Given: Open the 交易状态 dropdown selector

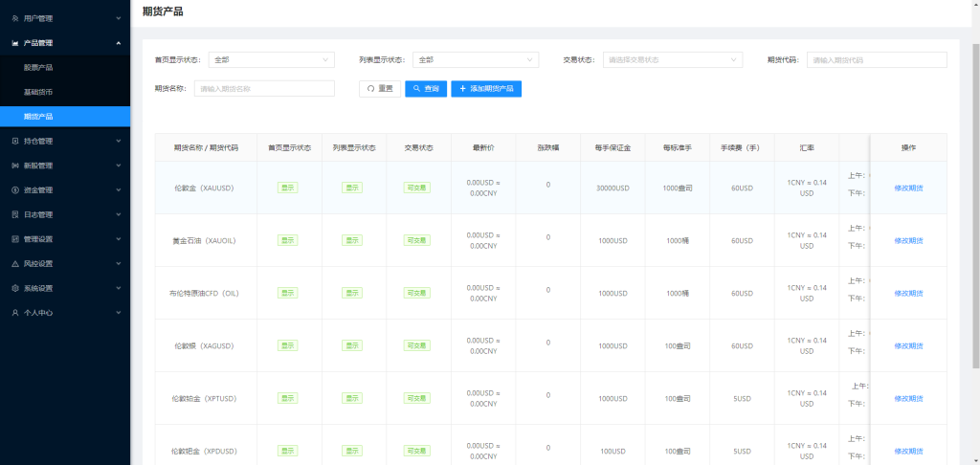Looking at the screenshot, I should (673, 59).
